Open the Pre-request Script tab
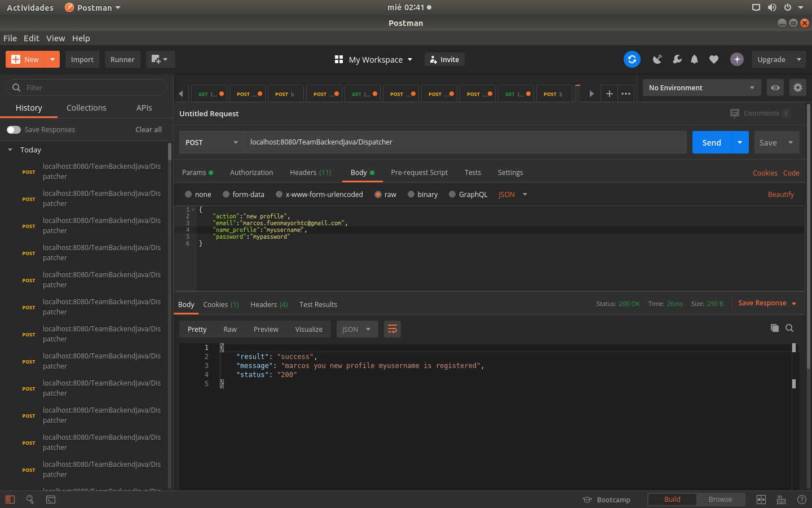 [419, 173]
